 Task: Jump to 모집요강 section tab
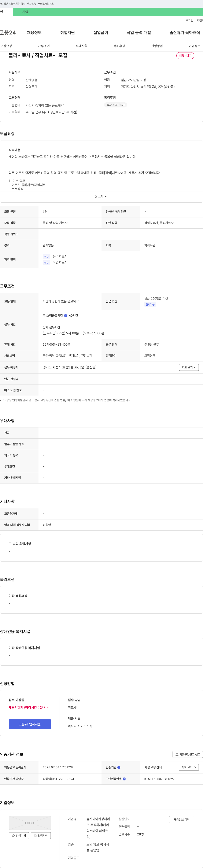click(6, 46)
